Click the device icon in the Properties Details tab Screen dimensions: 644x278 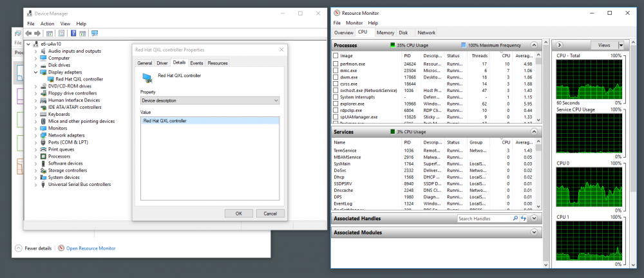[x=147, y=78]
